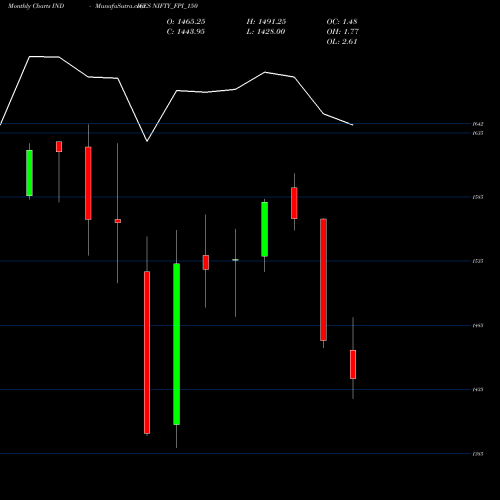This screenshot has width=500, height=500.
Task: Click the 'OH: 1.77' reading
Action: pos(343,32)
